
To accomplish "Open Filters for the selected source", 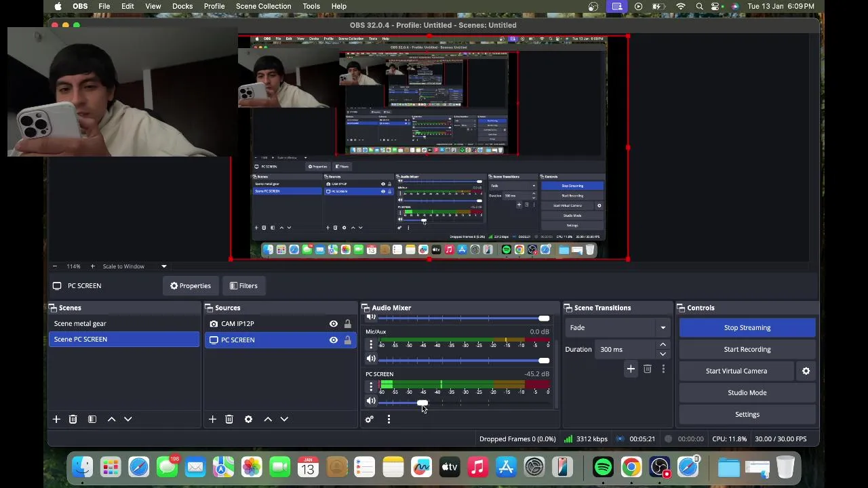I will [244, 286].
